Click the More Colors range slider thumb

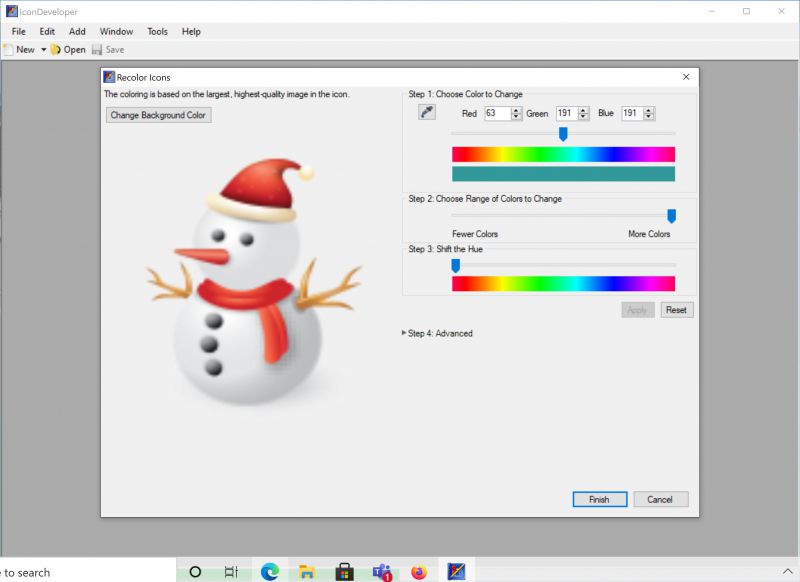pyautogui.click(x=671, y=214)
